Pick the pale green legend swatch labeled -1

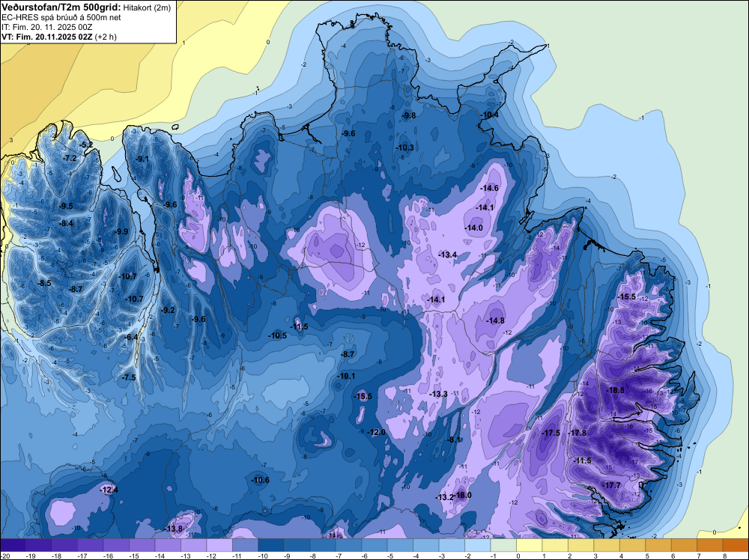tap(503, 545)
